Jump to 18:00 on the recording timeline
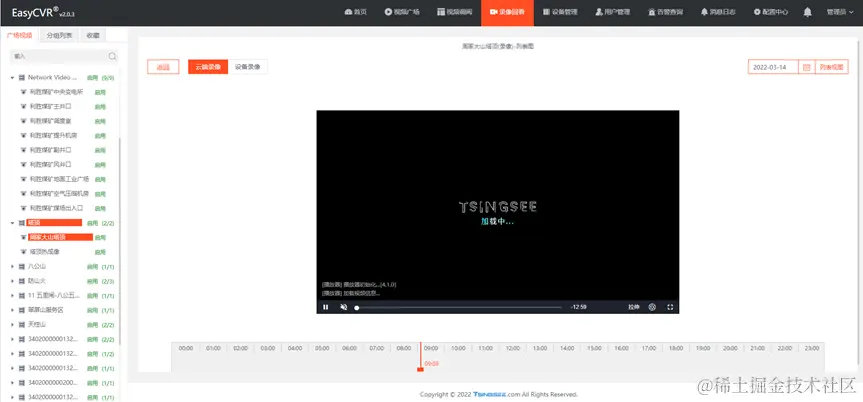Viewport: 863px width, 402px height. tap(676, 348)
